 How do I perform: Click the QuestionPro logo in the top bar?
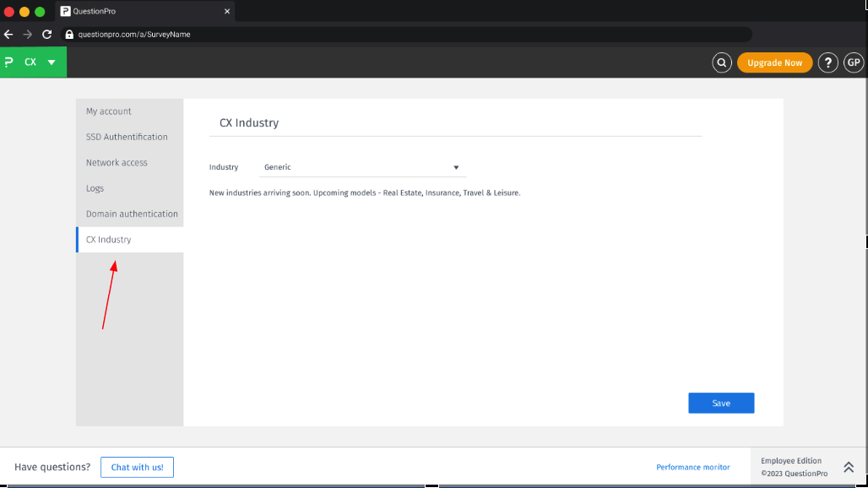[x=9, y=62]
